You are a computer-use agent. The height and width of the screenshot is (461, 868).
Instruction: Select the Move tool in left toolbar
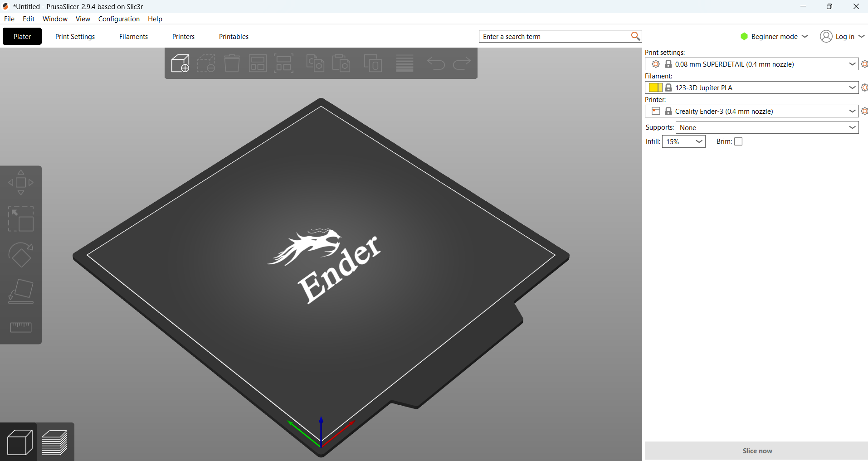click(x=21, y=183)
